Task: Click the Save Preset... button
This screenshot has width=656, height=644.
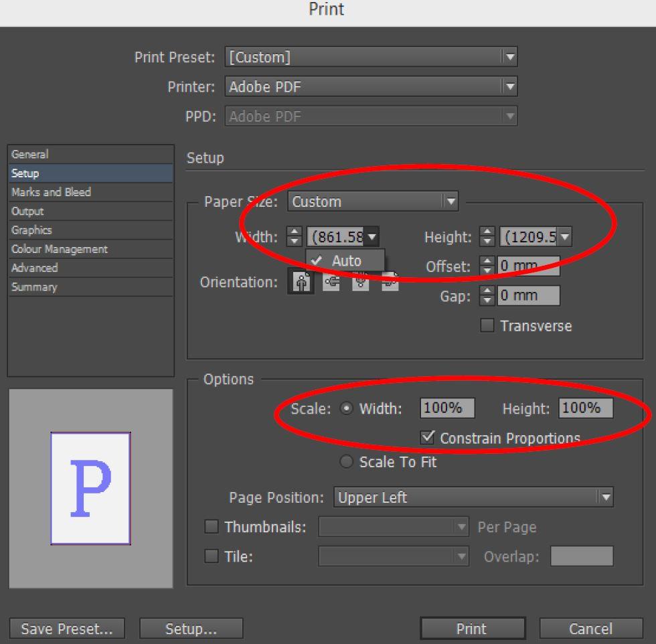Action: pos(67,629)
